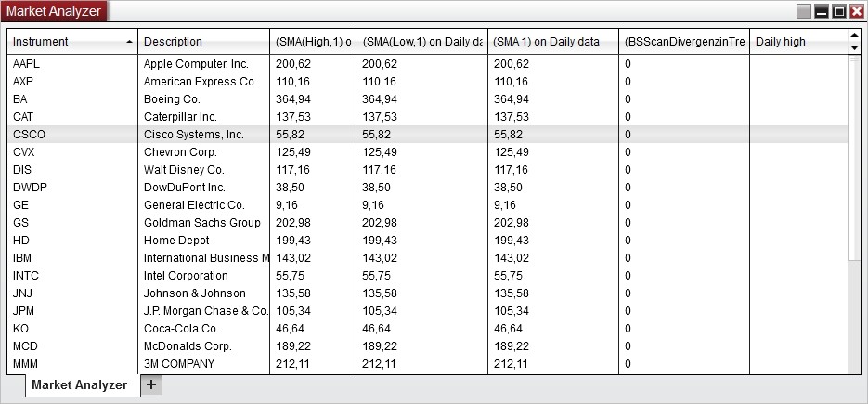868x404 pixels.
Task: Switch to the Market Analyzer tab
Action: [79, 385]
